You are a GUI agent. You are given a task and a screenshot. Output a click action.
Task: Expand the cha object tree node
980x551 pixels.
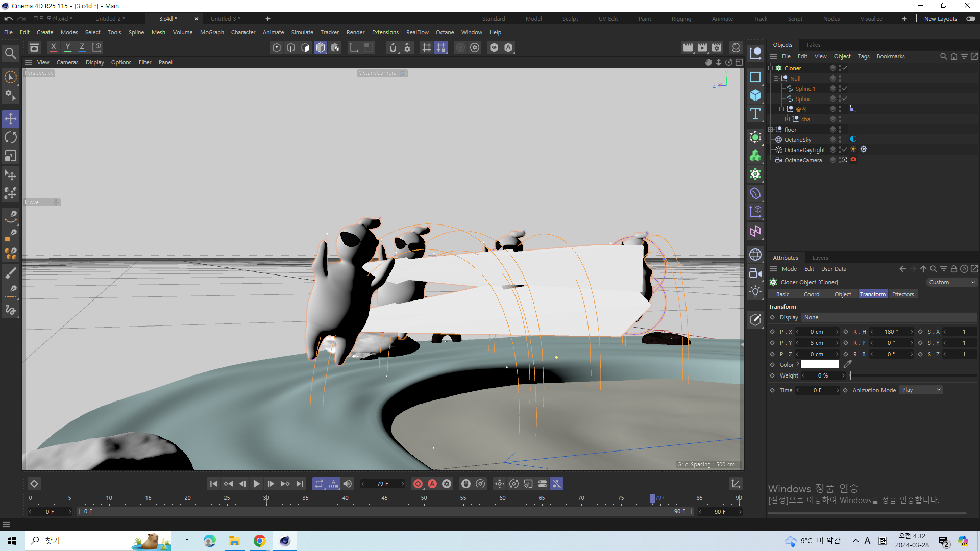(788, 119)
